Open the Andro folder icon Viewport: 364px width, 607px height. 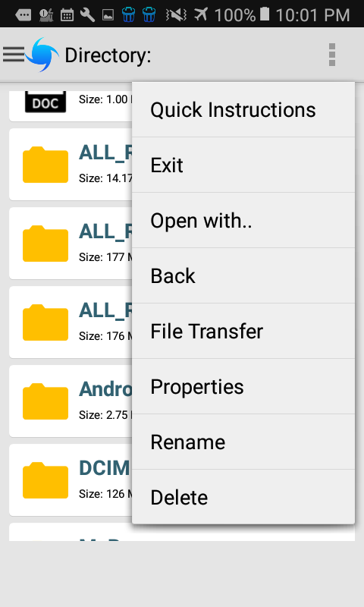[45, 401]
